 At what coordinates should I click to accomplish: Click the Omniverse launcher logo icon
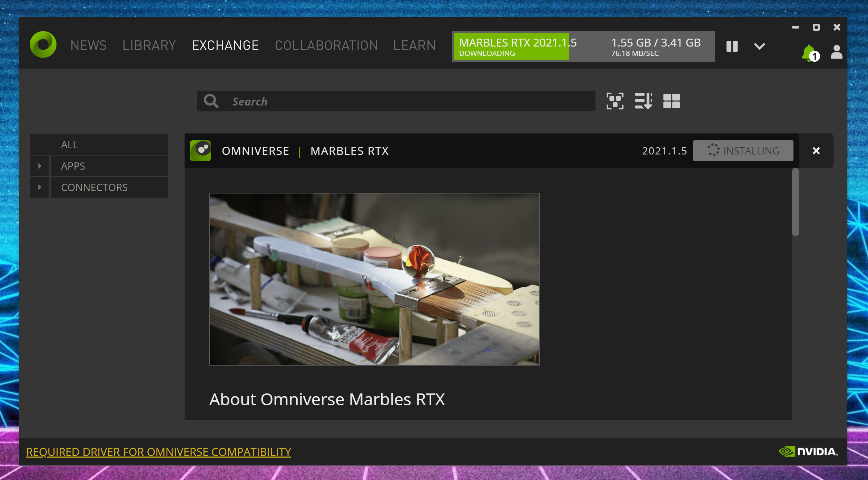pyautogui.click(x=43, y=45)
